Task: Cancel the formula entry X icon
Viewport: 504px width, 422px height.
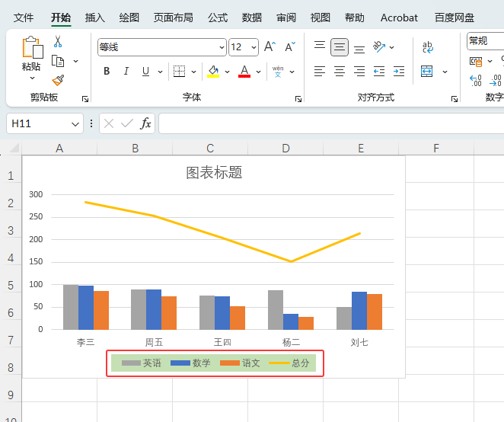Action: pos(109,123)
